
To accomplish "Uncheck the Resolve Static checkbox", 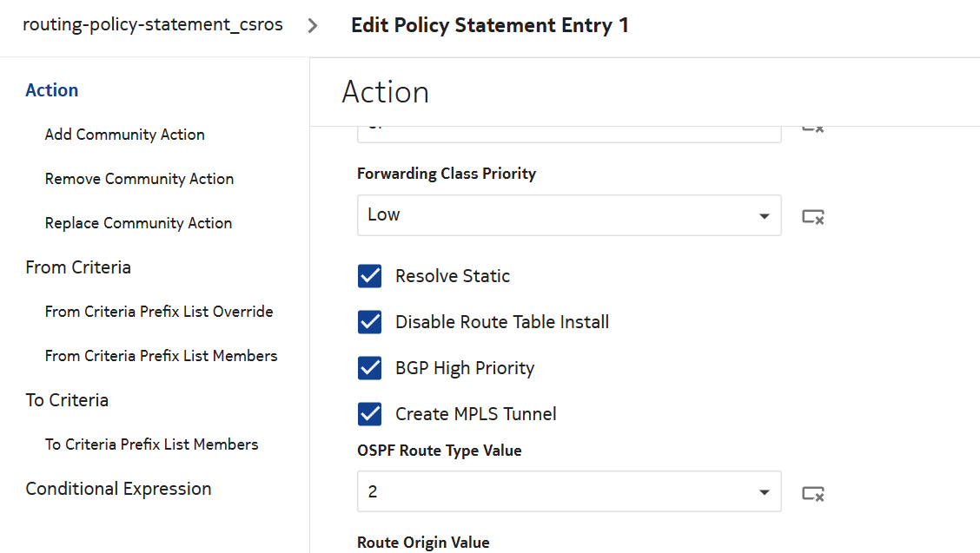I will pos(370,276).
